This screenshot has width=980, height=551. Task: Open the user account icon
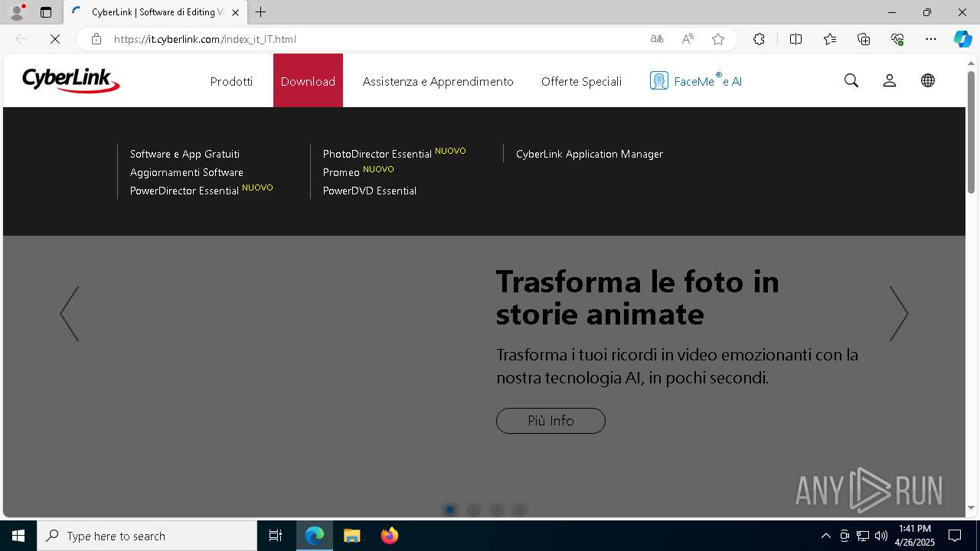(x=890, y=80)
